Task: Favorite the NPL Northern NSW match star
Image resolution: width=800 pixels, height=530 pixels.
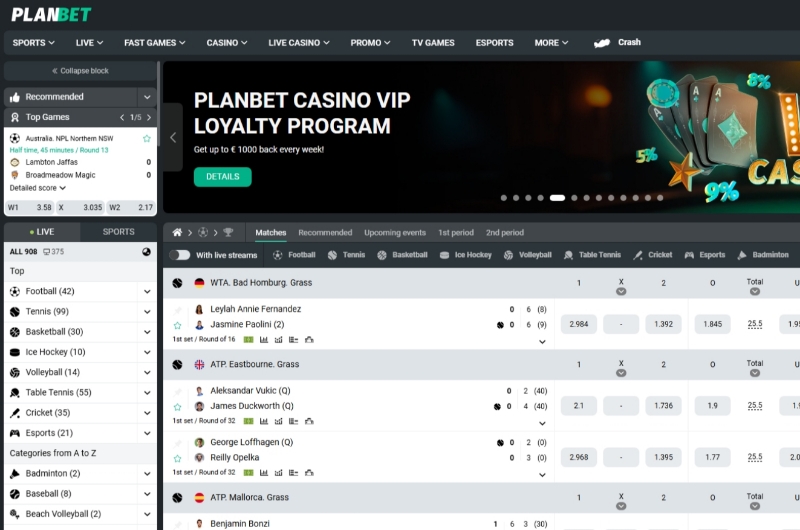Action: click(147, 138)
